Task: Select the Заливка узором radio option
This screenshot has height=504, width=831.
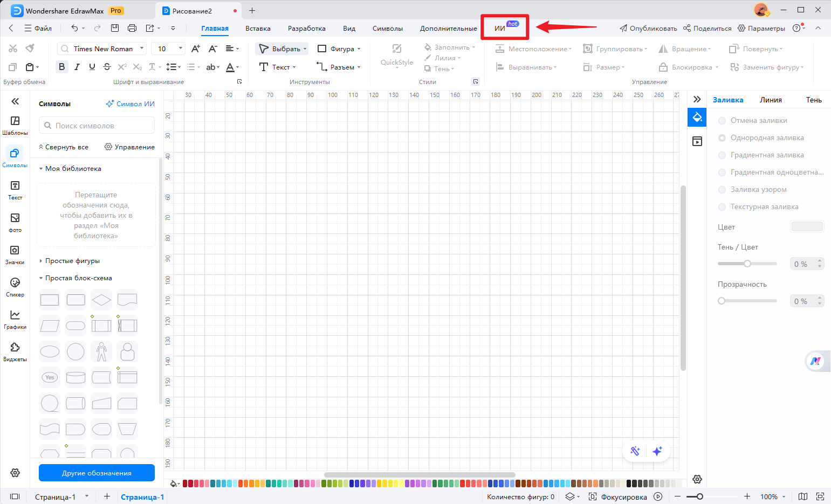Action: pyautogui.click(x=722, y=190)
